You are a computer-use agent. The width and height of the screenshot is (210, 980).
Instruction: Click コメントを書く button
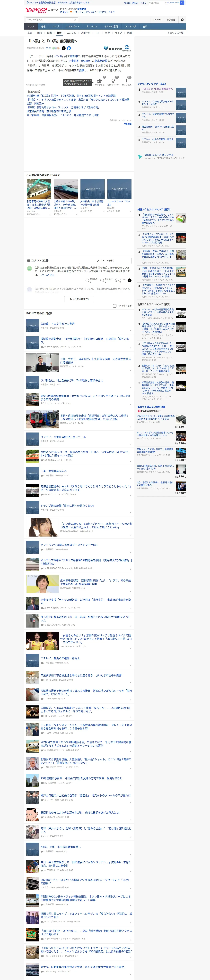[x=105, y=261]
